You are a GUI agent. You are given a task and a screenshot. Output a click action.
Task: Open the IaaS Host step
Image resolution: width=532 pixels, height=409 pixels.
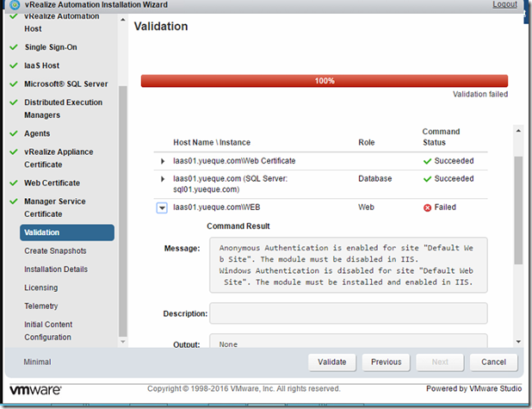click(41, 65)
